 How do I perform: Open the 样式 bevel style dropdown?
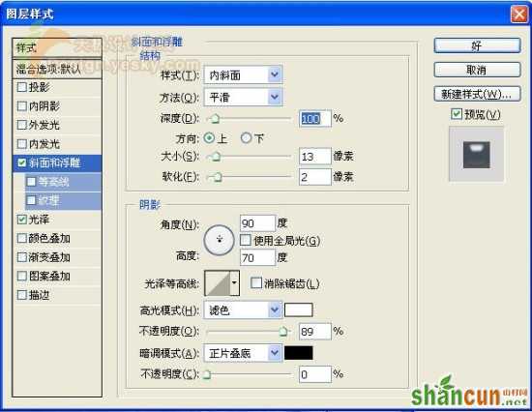coord(243,75)
